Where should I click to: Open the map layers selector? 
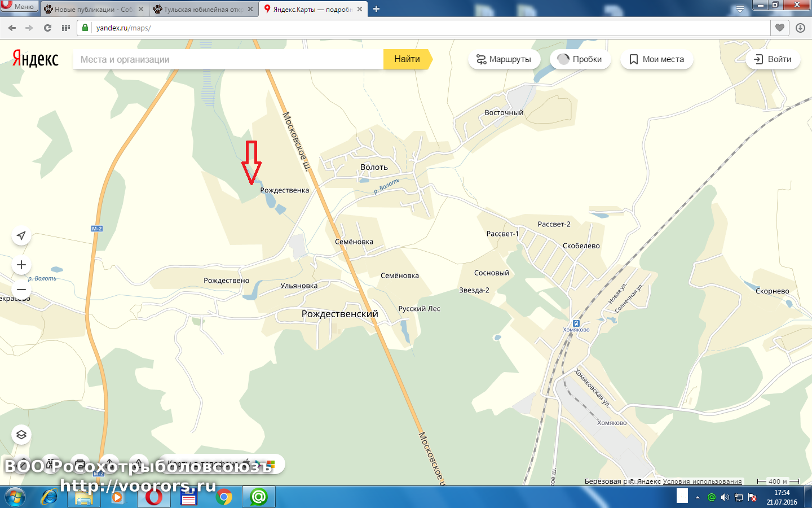pos(21,435)
